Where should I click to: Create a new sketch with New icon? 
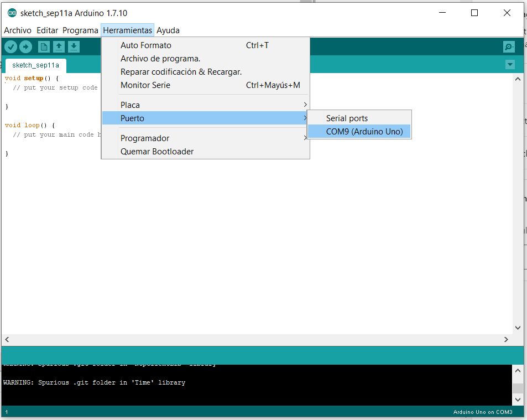click(44, 47)
